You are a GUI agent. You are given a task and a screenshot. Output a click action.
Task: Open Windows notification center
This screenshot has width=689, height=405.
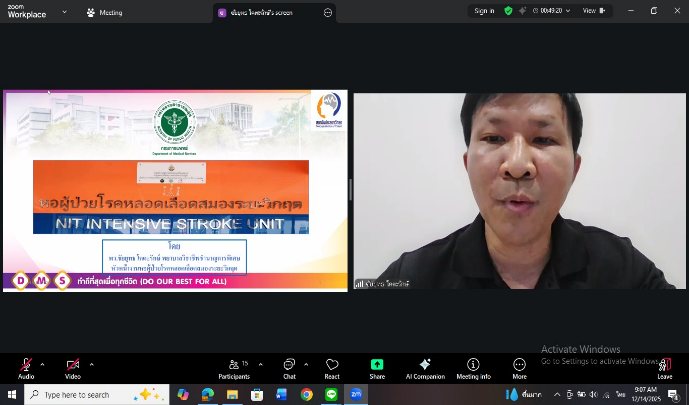[x=673, y=394]
